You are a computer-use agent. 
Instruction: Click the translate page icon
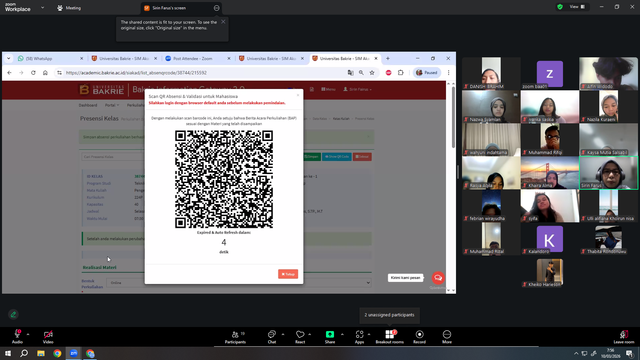pos(350,73)
